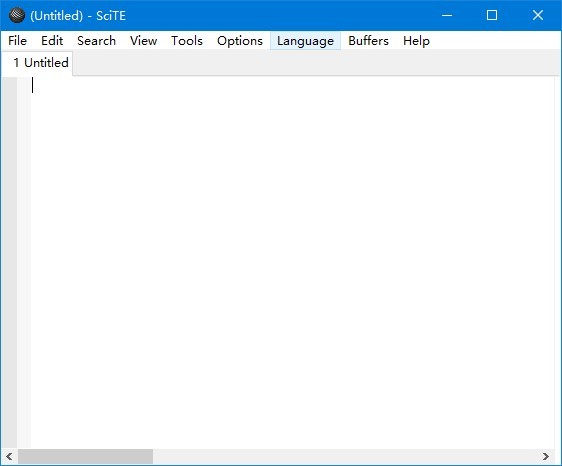562x466 pixels.
Task: Click the horizontal scrollbar thumb
Action: pos(85,456)
